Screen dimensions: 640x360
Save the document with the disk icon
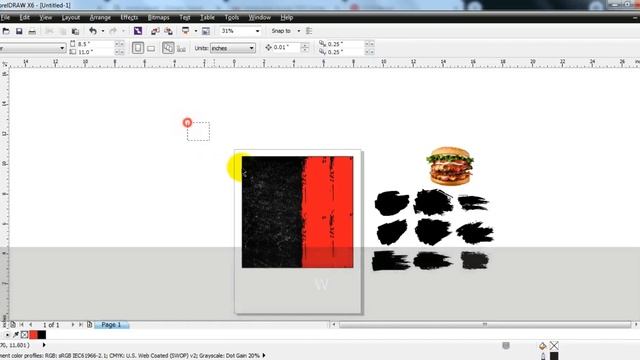coord(19,31)
